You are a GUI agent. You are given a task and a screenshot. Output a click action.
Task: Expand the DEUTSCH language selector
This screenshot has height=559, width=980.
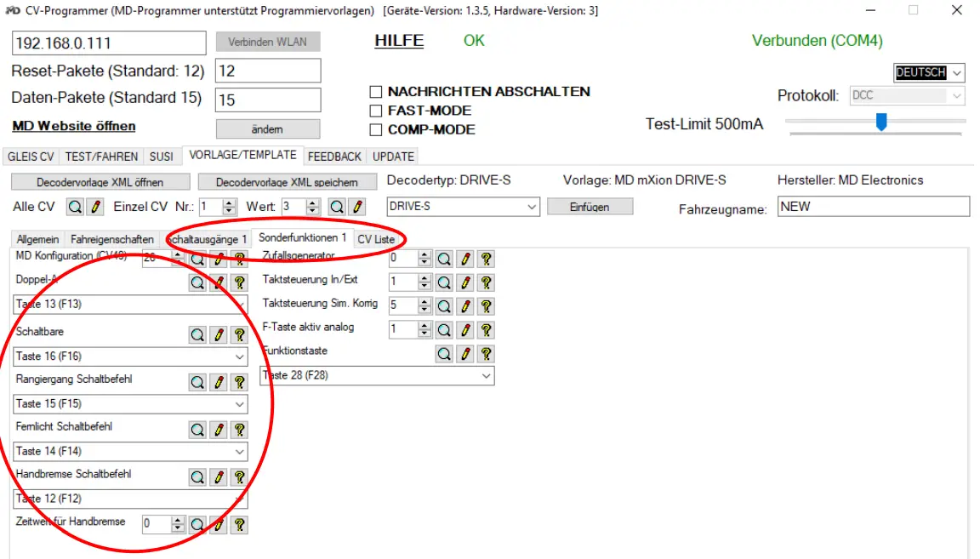click(957, 72)
